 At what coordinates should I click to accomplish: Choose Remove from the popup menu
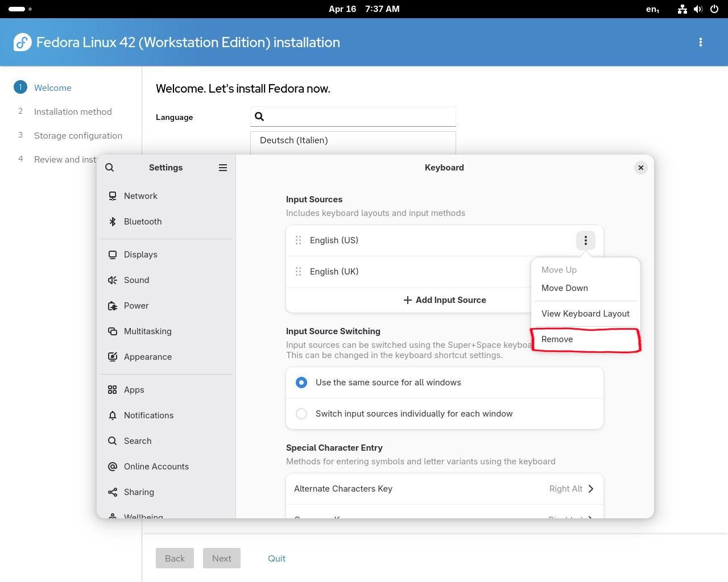[x=586, y=339]
